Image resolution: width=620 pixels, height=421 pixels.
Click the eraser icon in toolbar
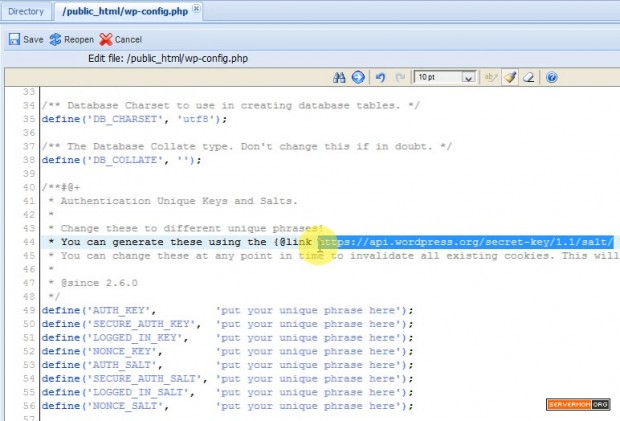529,77
